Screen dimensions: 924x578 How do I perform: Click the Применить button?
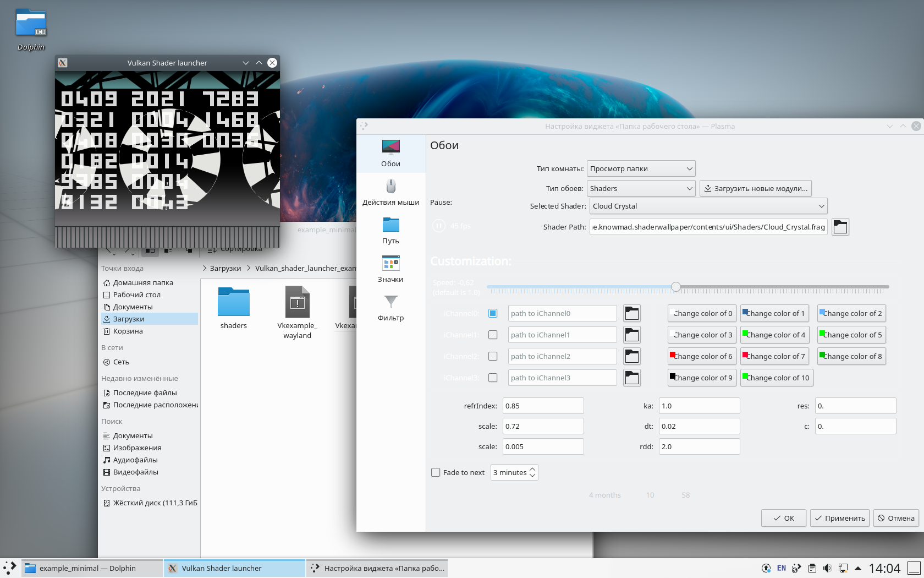tap(840, 518)
